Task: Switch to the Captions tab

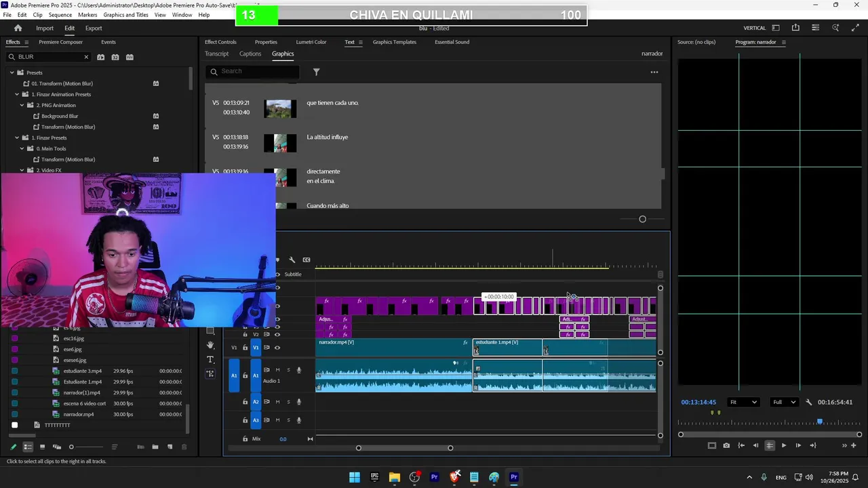Action: 250,54
